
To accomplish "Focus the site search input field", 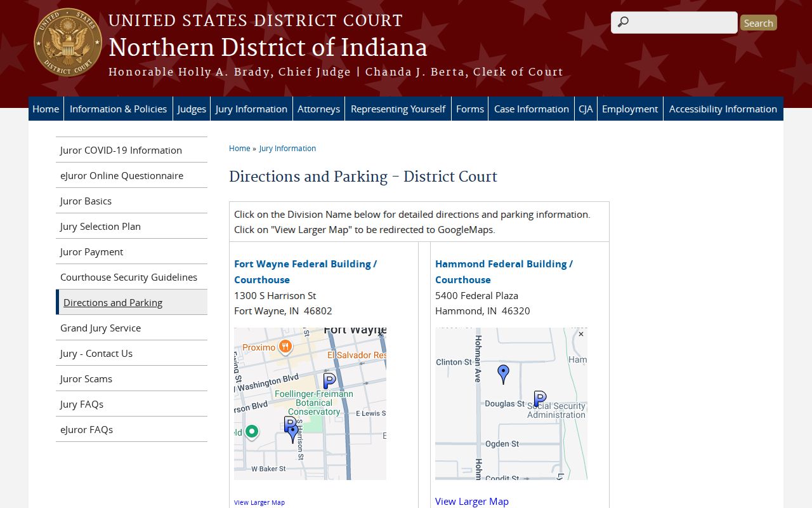I will click(x=674, y=22).
